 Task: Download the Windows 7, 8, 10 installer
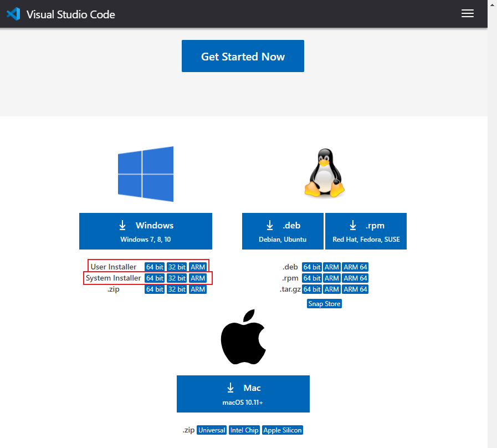pyautogui.click(x=146, y=231)
